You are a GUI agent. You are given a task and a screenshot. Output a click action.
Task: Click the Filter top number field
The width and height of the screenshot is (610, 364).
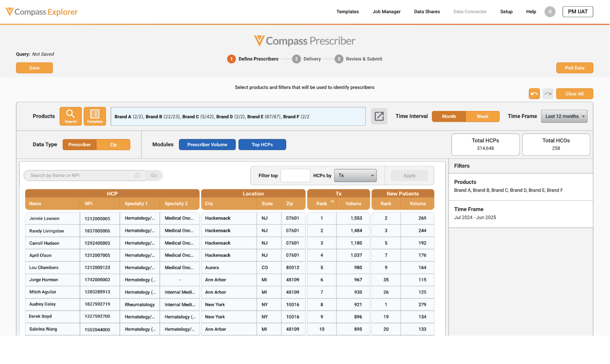[295, 176]
